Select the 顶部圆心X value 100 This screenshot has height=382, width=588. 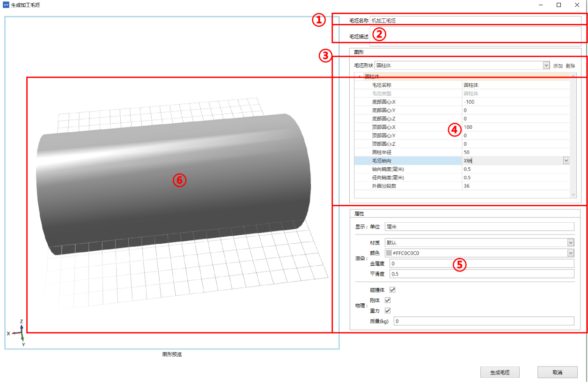[515, 127]
